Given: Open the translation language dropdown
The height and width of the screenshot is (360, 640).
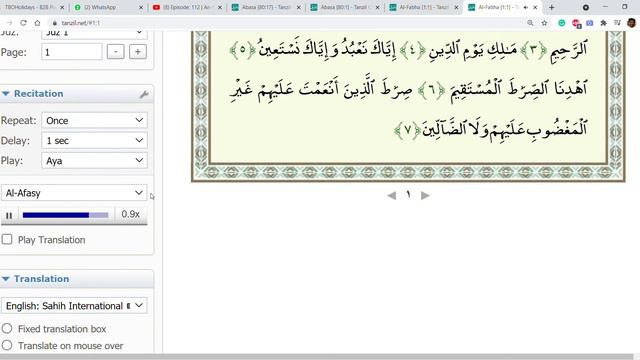Looking at the screenshot, I should [74, 306].
